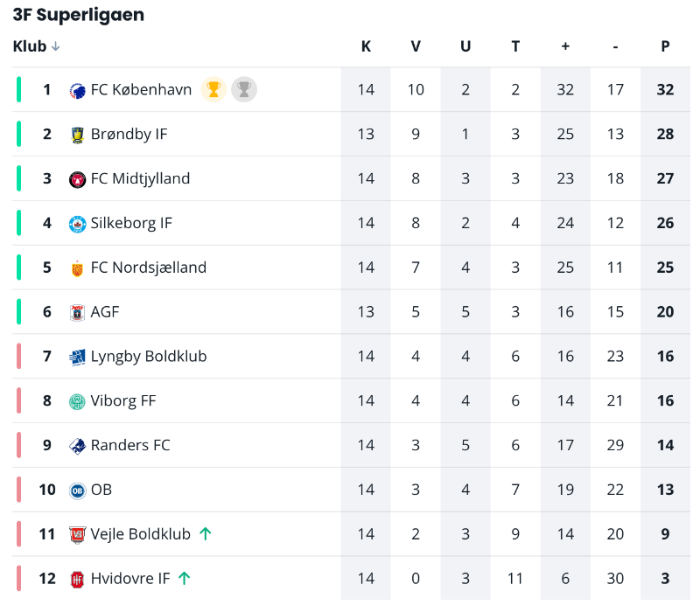Click green up arrow next to Hvidovre IF
This screenshot has width=700, height=612.
click(185, 578)
